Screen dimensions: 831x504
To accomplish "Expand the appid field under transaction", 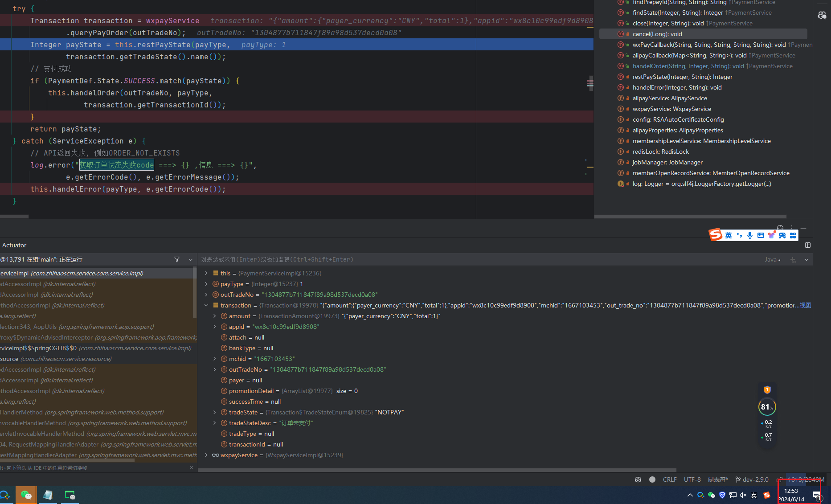I will click(214, 327).
